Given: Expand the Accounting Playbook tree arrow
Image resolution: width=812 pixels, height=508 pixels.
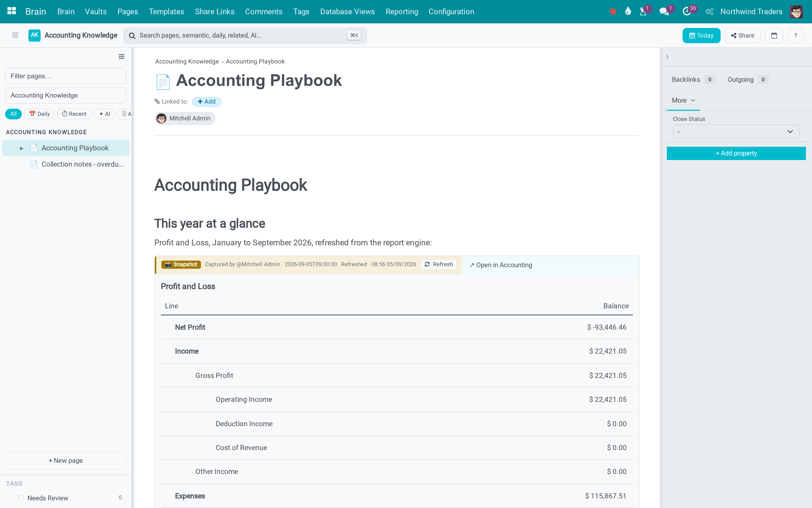Looking at the screenshot, I should pyautogui.click(x=22, y=148).
